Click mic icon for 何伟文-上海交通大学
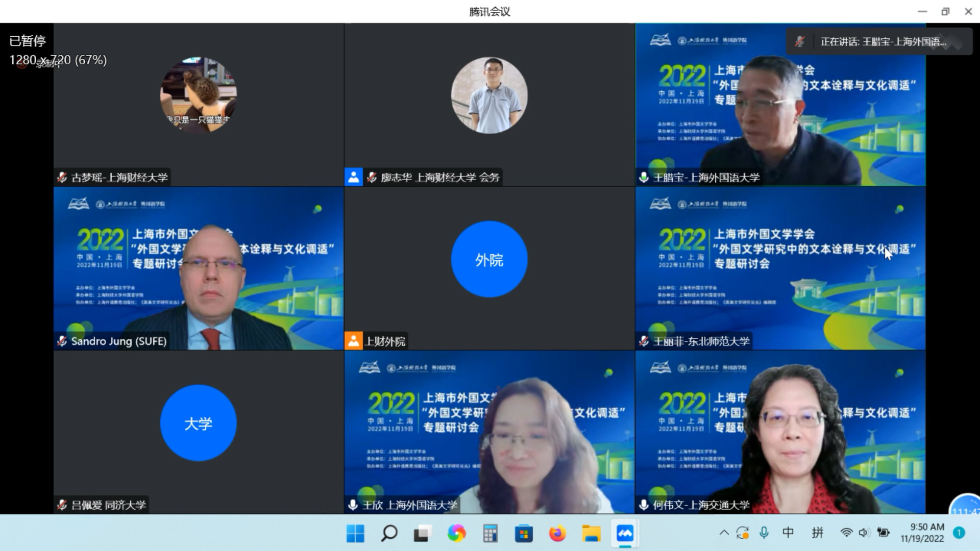Viewport: 980px width, 551px height. coord(644,505)
